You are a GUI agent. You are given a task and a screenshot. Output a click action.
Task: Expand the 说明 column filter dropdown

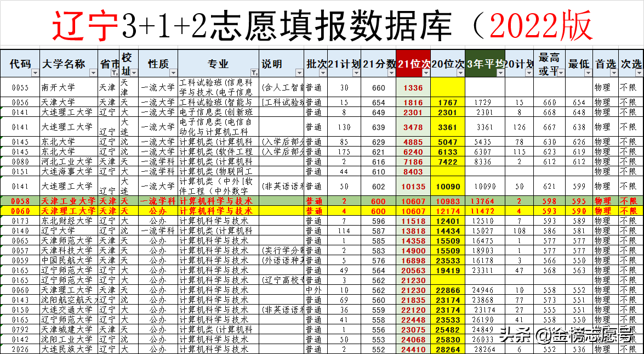[x=298, y=72]
